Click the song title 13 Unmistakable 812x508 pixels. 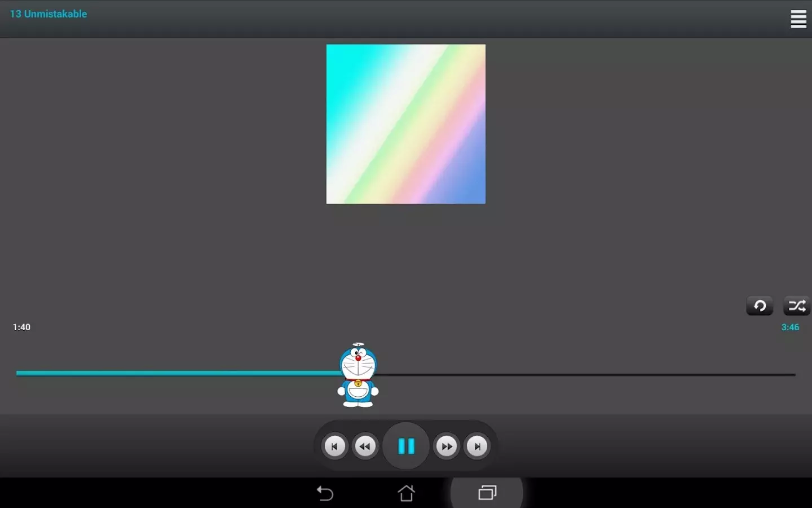click(48, 14)
